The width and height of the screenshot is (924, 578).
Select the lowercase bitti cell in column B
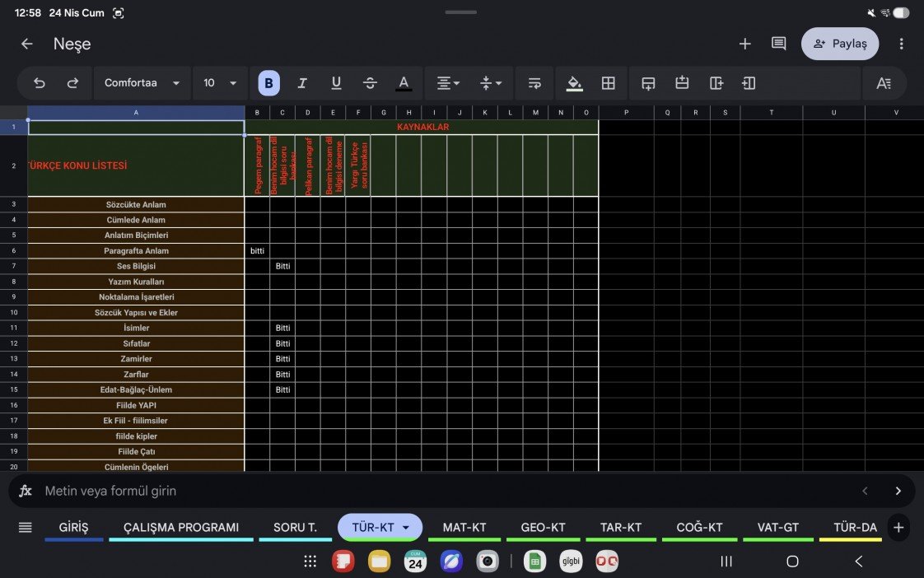pos(257,250)
